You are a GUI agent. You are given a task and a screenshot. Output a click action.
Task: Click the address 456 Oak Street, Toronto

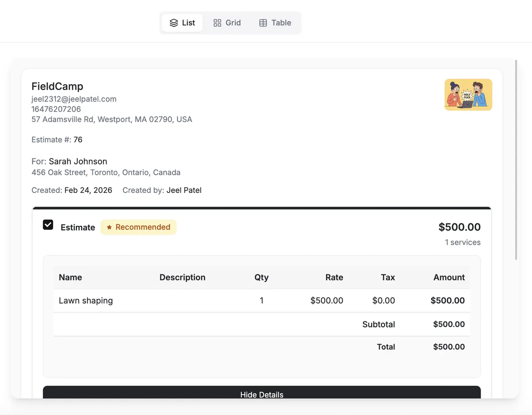[106, 172]
